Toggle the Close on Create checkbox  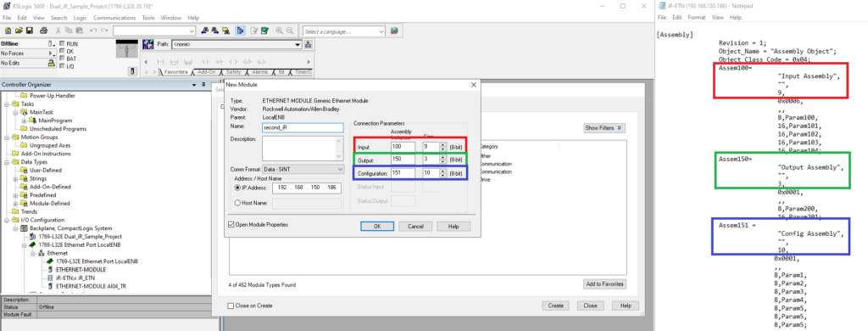[231, 306]
